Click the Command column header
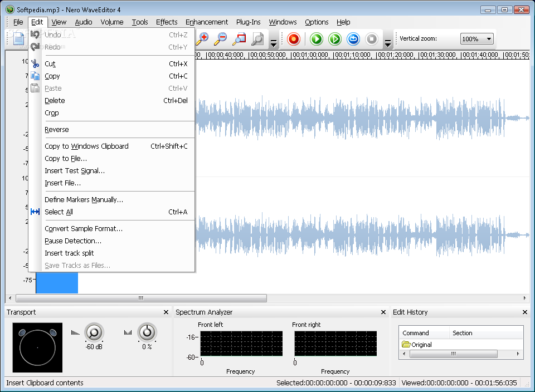The image size is (535, 392). 425,333
